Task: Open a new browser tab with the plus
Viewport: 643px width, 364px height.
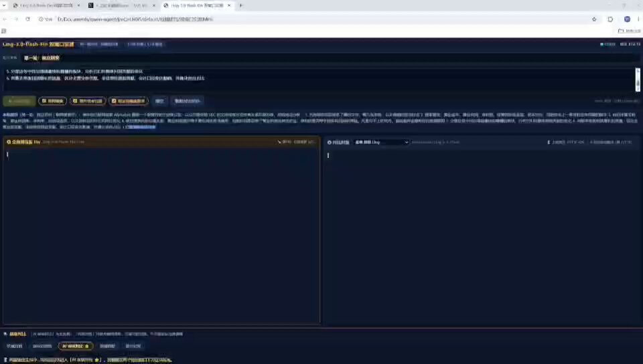Action: [x=240, y=5]
